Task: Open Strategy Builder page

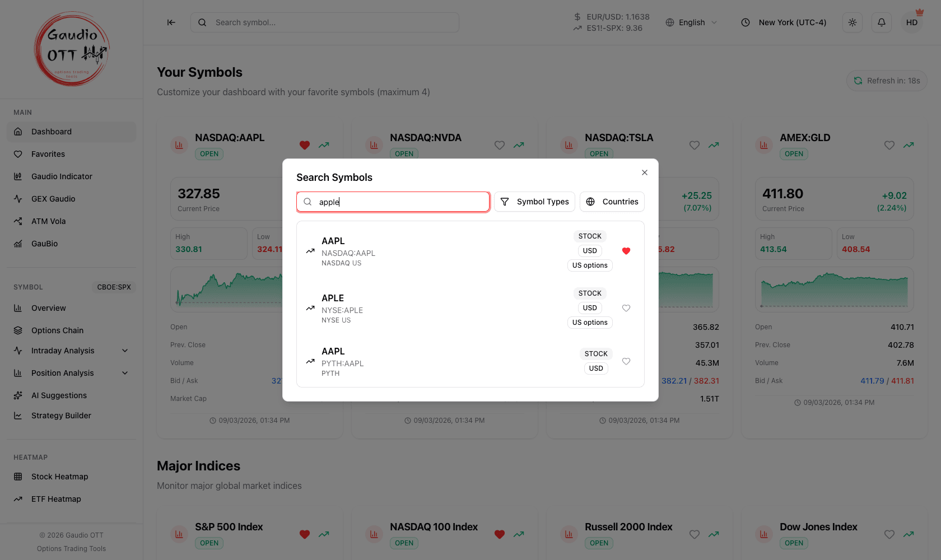Action: click(x=72, y=416)
